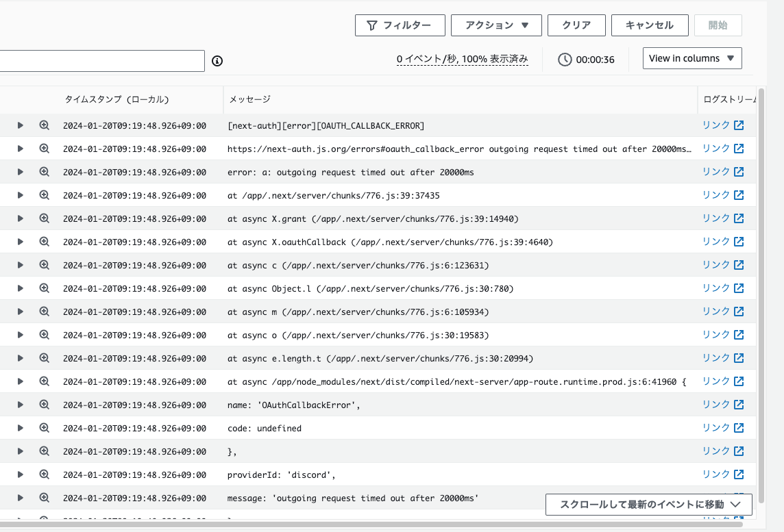Click magnifier icon for 'code: undefined' row
This screenshot has height=532, width=784.
click(x=44, y=428)
